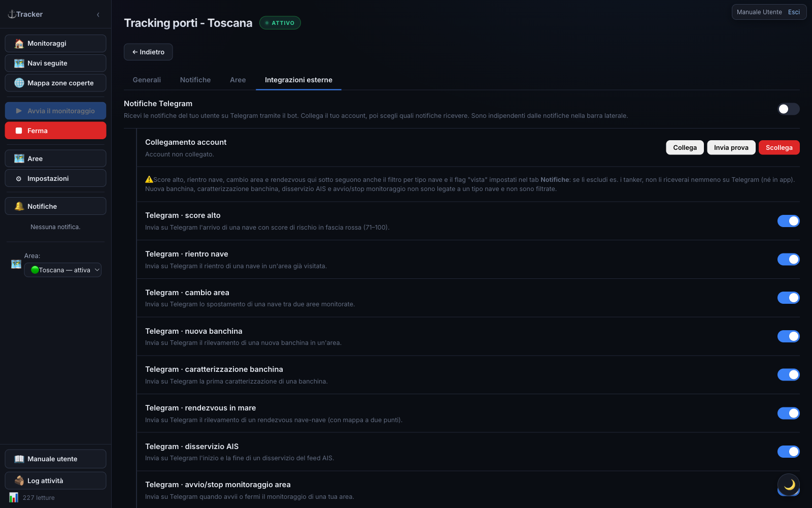The width and height of the screenshot is (812, 508).
Task: Click the Tracker brand name in the sidebar
Action: pos(29,14)
